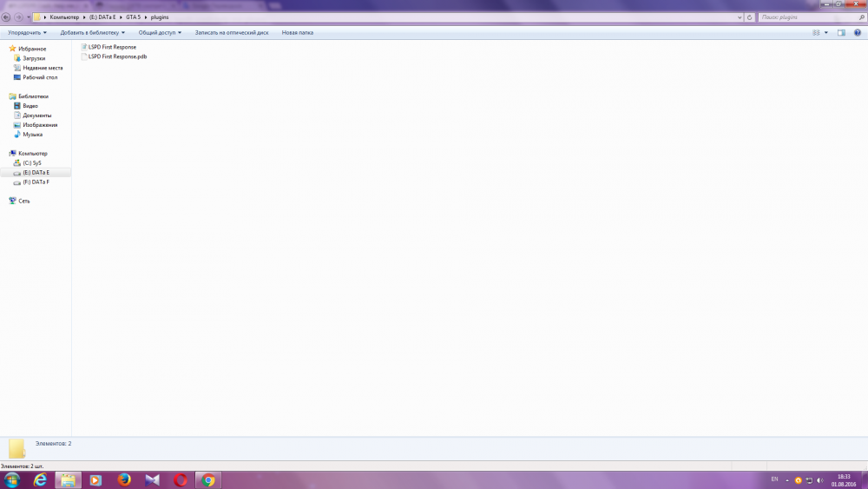The width and height of the screenshot is (868, 489).
Task: Switch to Google Chrome in the taskbar
Action: coord(208,480)
